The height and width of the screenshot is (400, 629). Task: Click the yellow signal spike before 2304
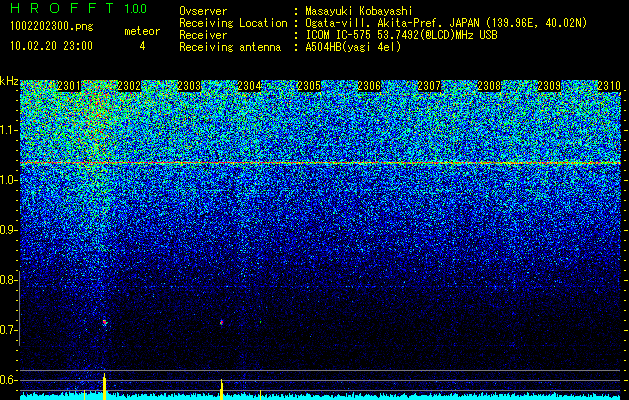click(221, 389)
